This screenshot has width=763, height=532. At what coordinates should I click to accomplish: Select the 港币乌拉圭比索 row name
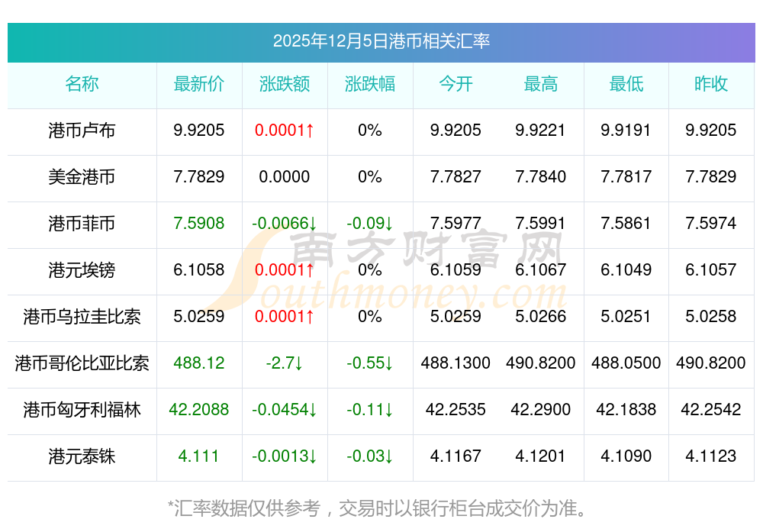point(82,317)
